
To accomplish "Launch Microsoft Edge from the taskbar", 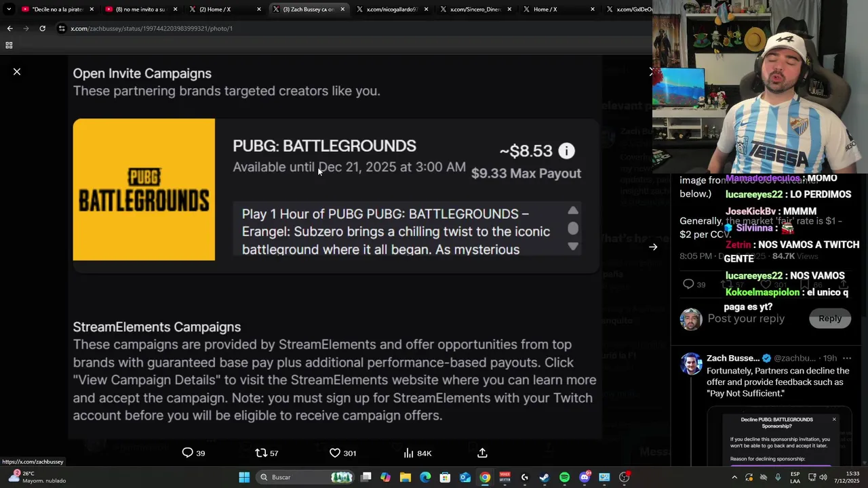I will click(x=425, y=477).
